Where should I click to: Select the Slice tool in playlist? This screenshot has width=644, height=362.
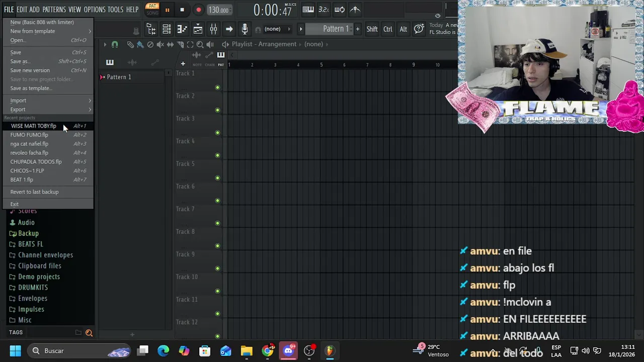point(180,44)
